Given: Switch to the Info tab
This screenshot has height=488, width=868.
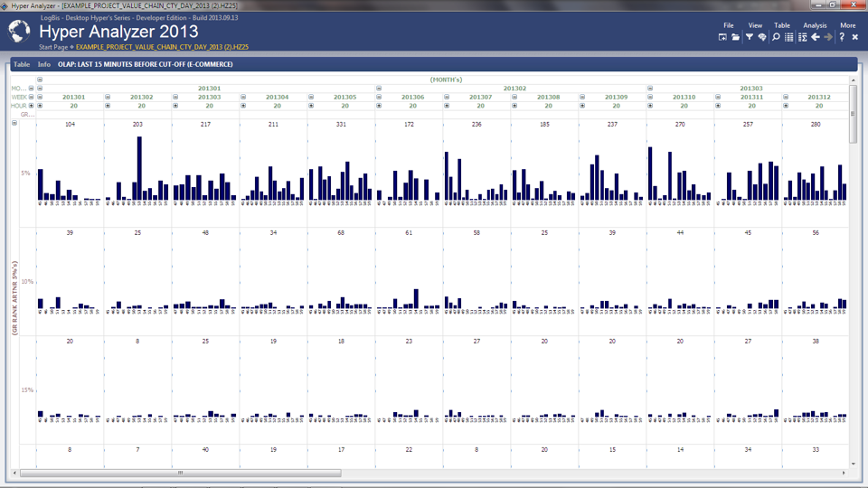Looking at the screenshot, I should 43,64.
